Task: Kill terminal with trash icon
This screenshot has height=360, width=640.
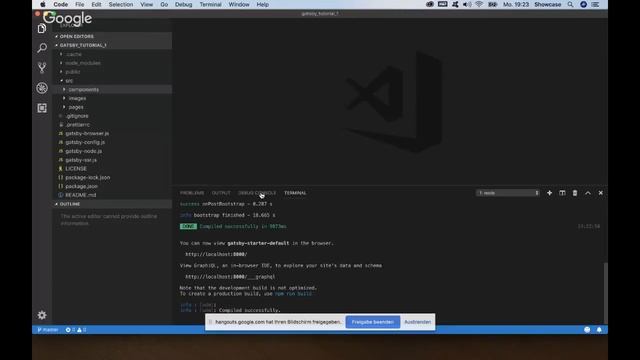Action: (x=575, y=193)
